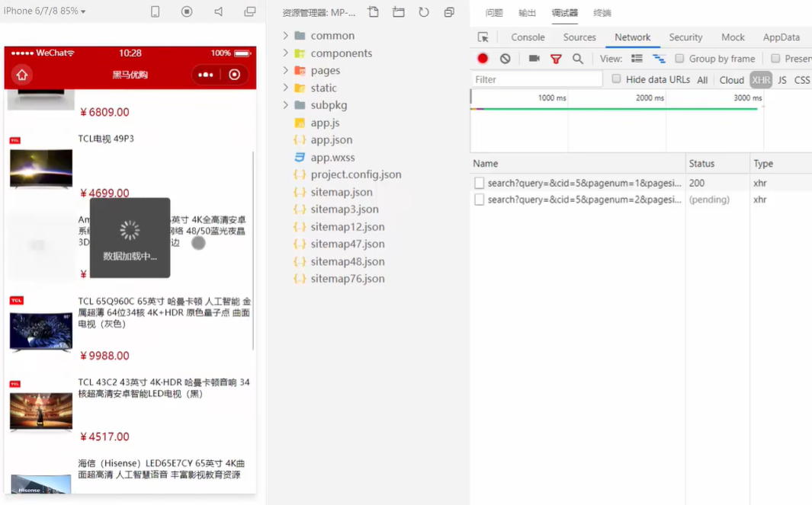Switch to the 问题 panel tab
812x505 pixels.
pyautogui.click(x=494, y=13)
